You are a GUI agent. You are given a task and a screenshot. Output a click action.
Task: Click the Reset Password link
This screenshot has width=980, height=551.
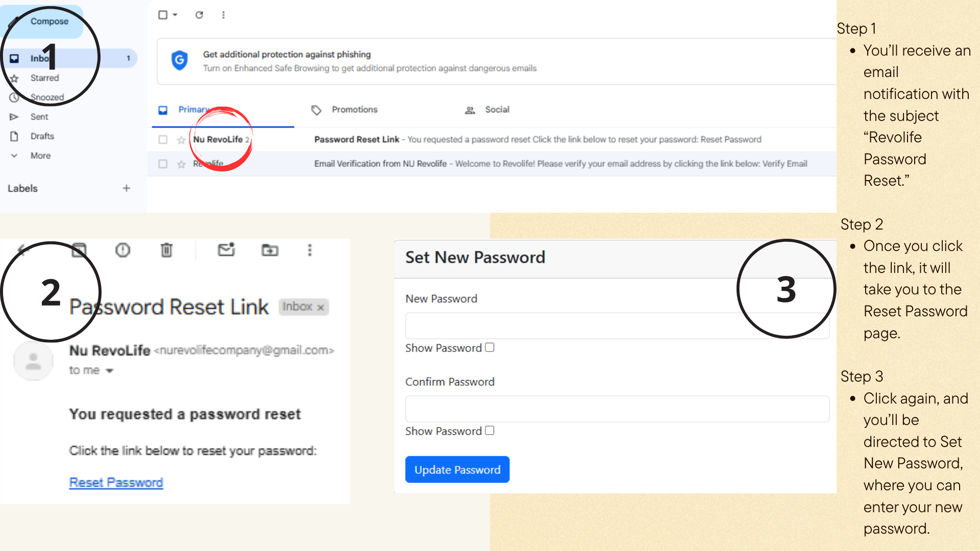[116, 483]
